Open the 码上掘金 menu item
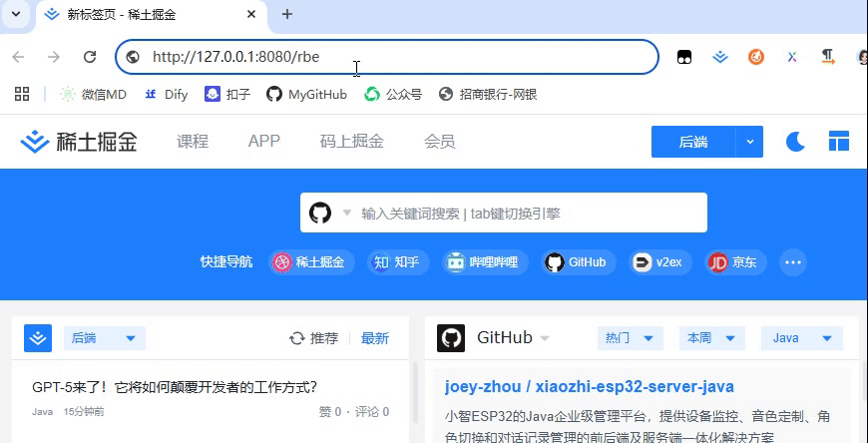 [x=352, y=142]
